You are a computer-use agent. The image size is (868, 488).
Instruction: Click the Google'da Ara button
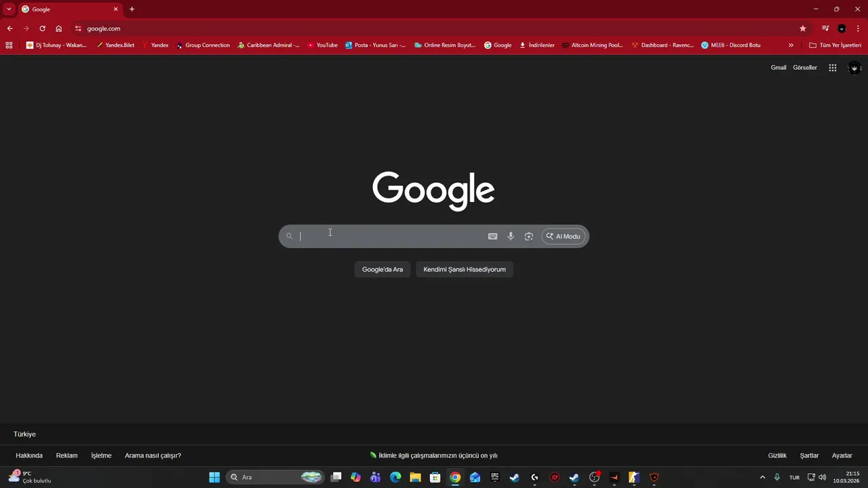382,269
